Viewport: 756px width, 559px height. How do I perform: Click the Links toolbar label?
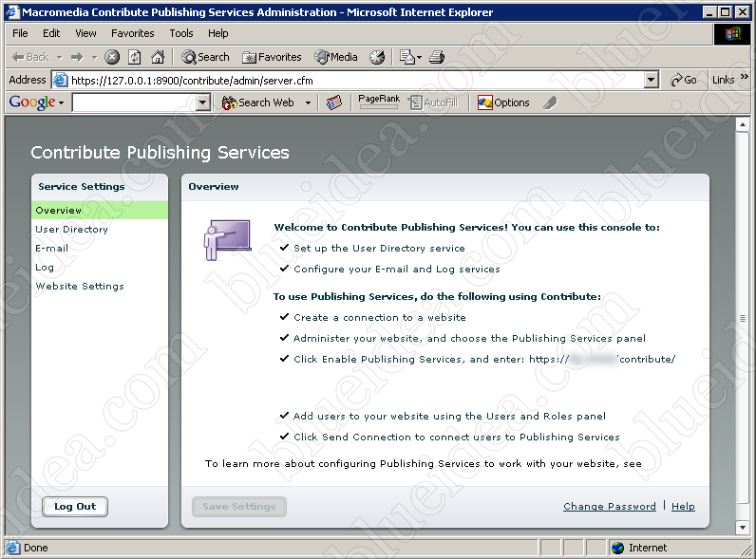pos(723,80)
